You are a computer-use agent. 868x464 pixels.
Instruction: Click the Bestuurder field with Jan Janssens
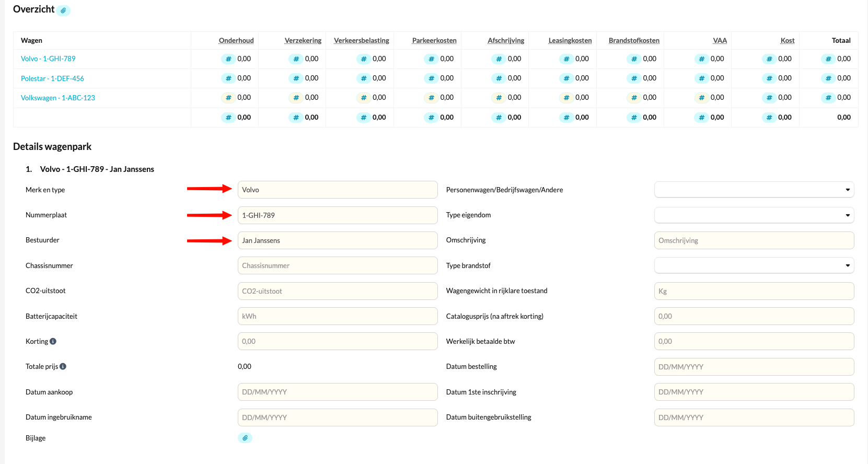point(338,240)
